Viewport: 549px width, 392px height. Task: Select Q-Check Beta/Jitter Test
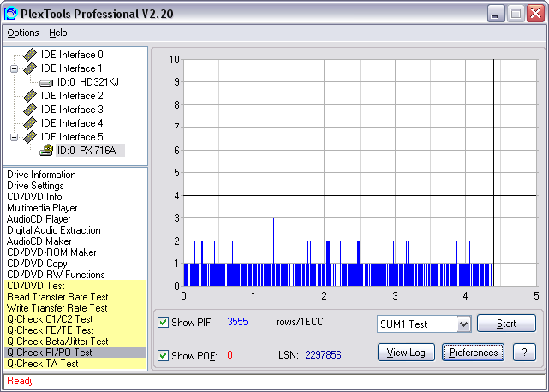[75, 342]
